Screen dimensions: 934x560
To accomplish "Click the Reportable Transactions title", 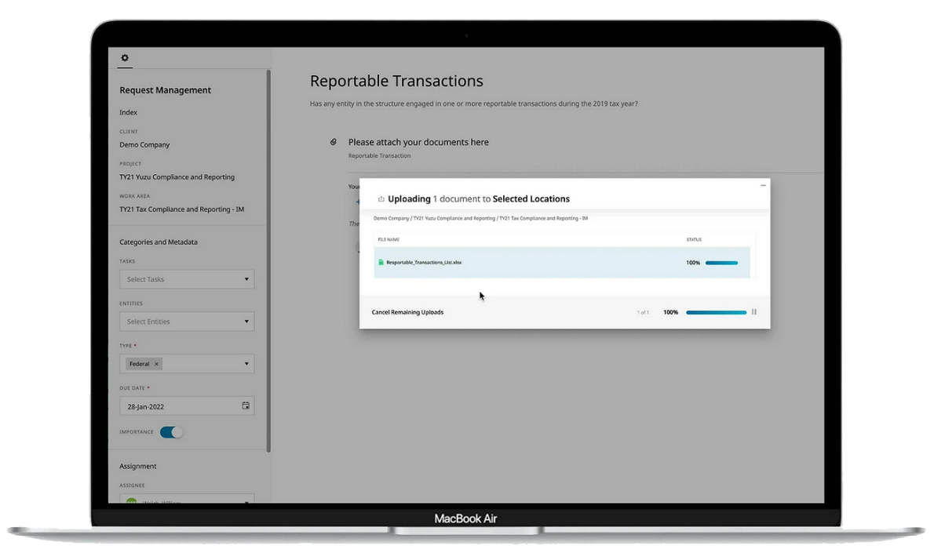I will click(396, 81).
